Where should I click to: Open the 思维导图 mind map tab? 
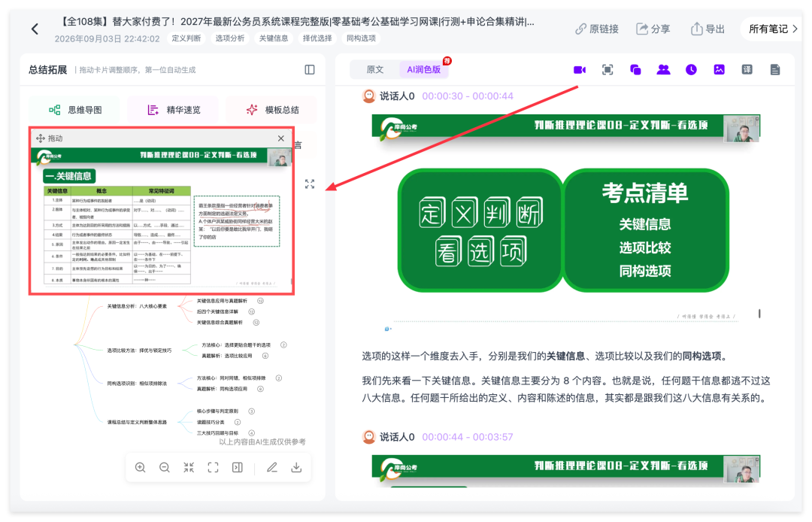coord(76,110)
